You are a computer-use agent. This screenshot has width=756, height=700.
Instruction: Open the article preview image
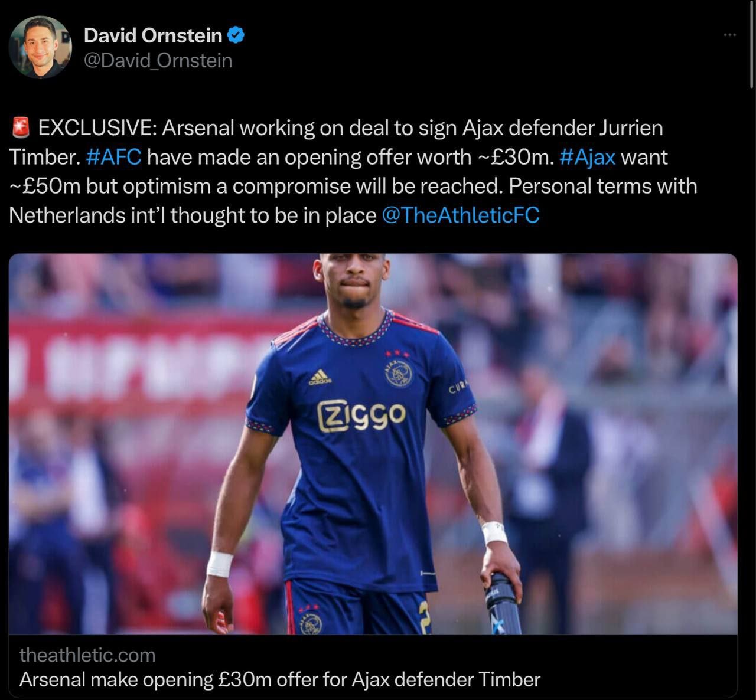coord(373,444)
